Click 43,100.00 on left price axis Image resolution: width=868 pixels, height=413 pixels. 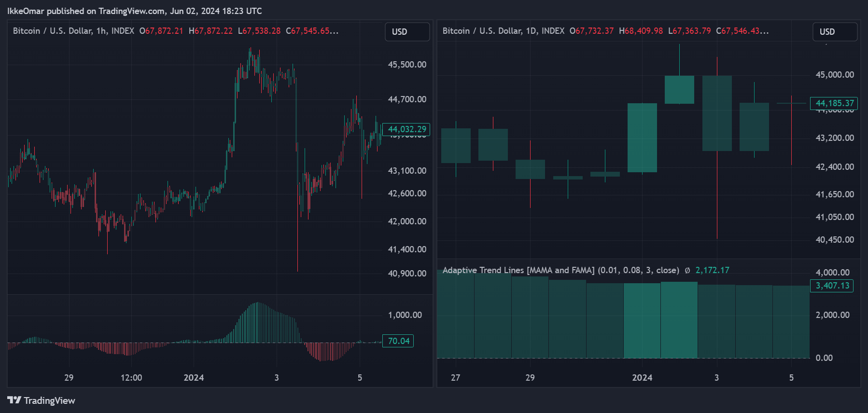click(x=407, y=171)
